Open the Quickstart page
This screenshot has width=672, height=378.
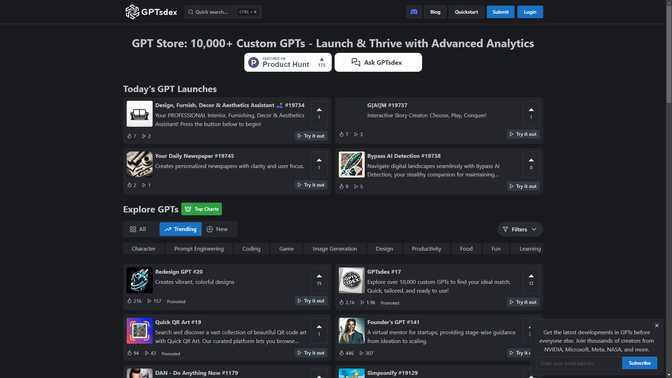pos(466,12)
